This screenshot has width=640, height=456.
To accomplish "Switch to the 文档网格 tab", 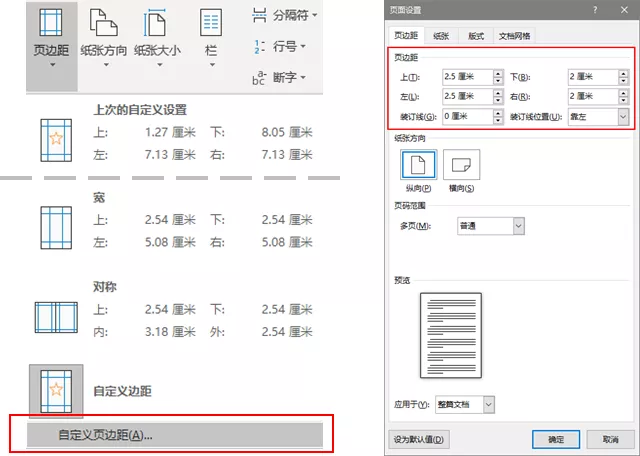I will click(514, 36).
